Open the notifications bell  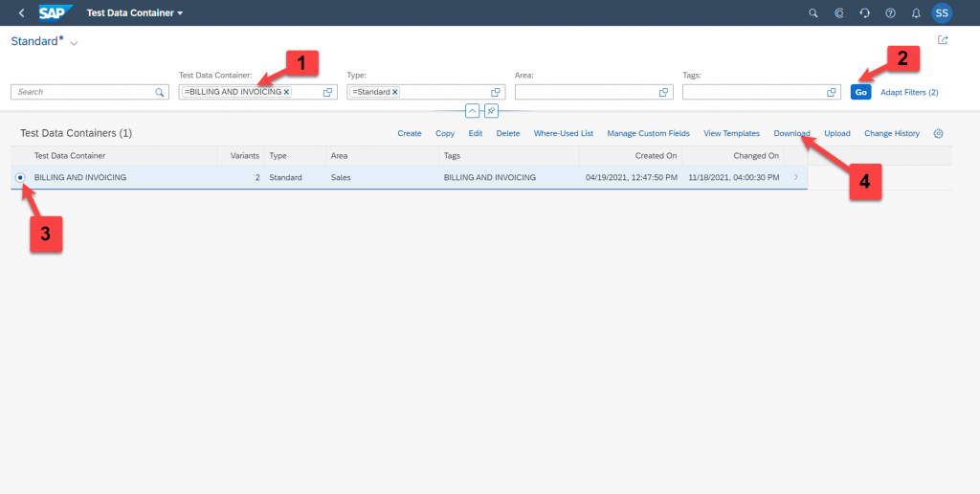pos(916,12)
